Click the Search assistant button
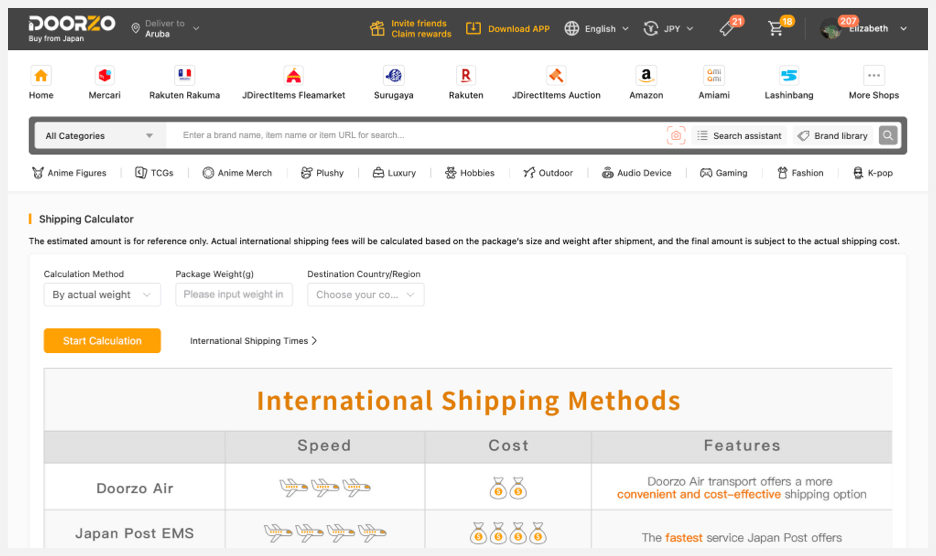Screen dimensions: 936x556 [740, 136]
